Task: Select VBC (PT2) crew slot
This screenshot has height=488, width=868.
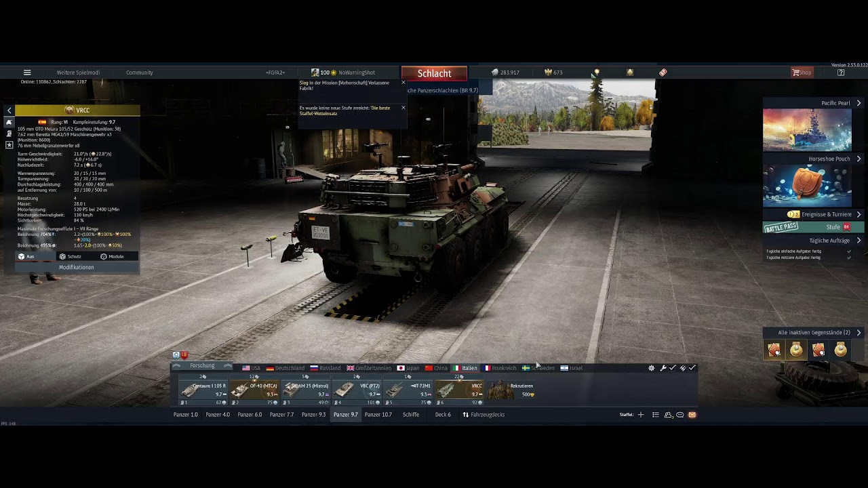Action: point(357,390)
